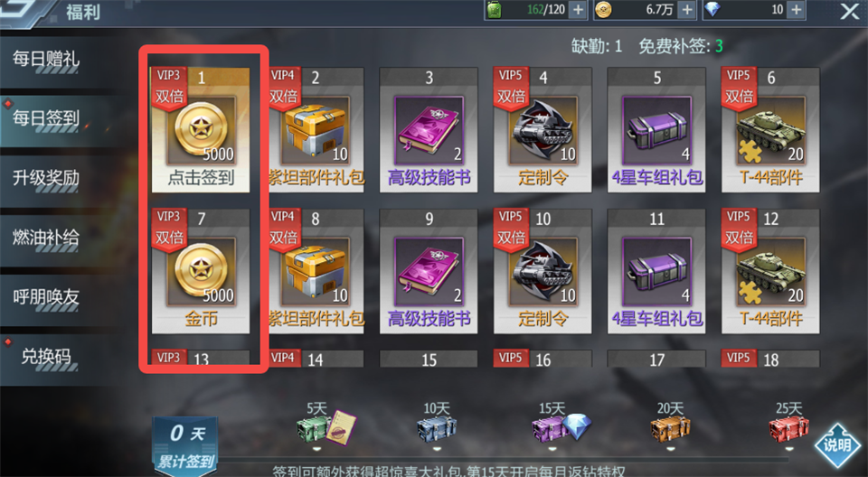Switch to the 升级奖励 tab
The image size is (868, 477).
pos(46,178)
